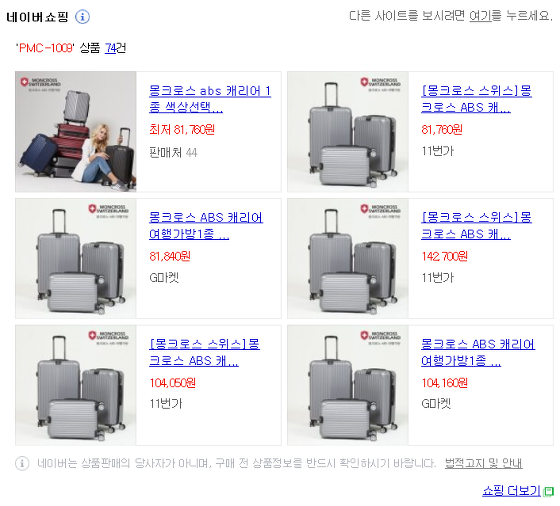Click the luggage thumbnail for the 104,160원 item
This screenshot has height=506, width=560.
coord(348,385)
